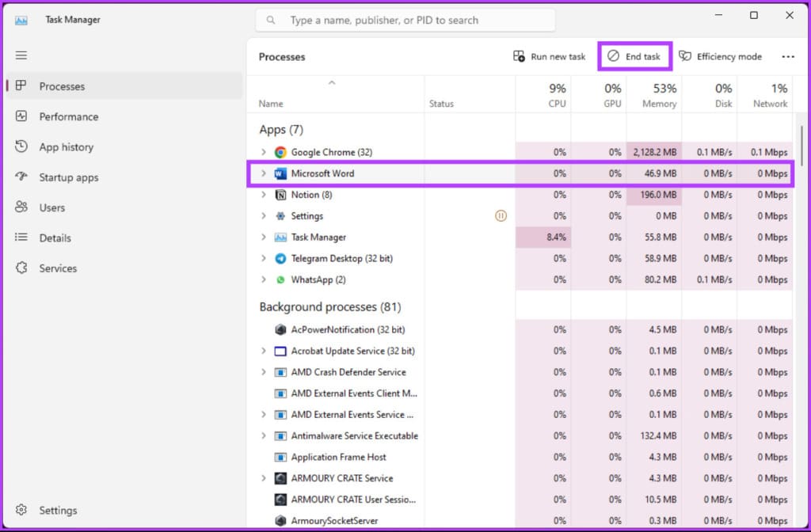Click the Efficiency mode button

[721, 56]
